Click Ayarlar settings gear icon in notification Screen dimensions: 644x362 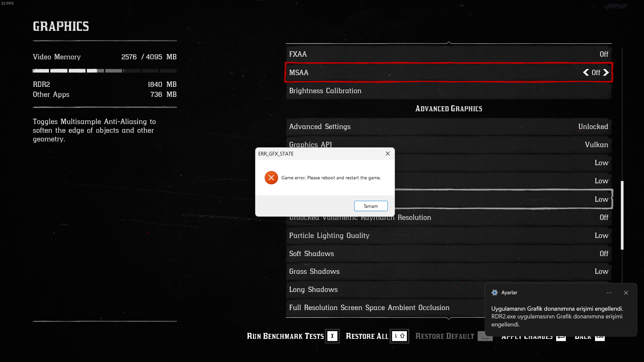(x=494, y=293)
